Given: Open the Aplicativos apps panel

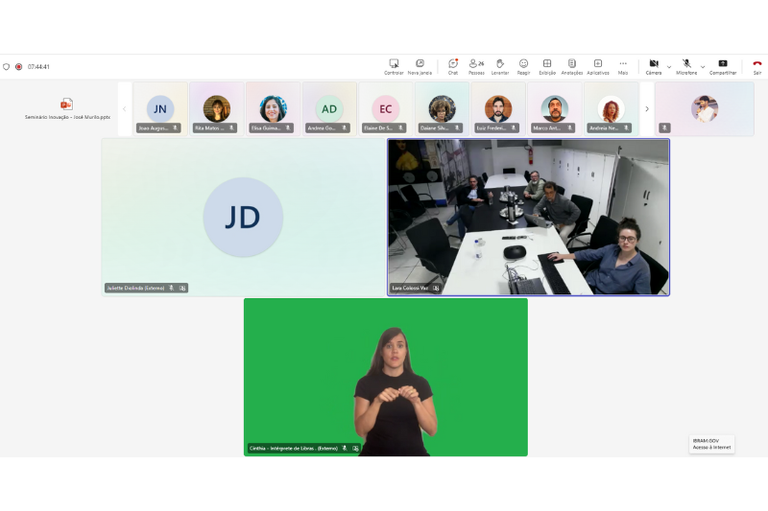Looking at the screenshot, I should [x=598, y=66].
